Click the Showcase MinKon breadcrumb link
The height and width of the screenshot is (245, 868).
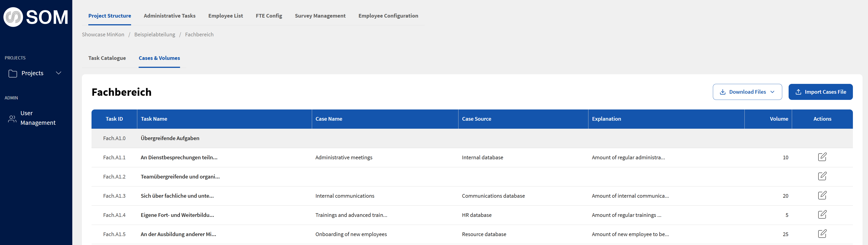coord(103,35)
